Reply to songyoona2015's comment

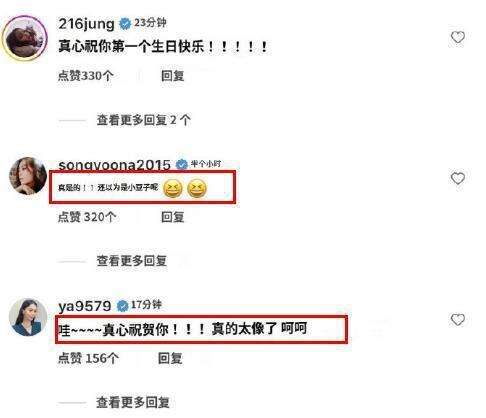(x=173, y=217)
